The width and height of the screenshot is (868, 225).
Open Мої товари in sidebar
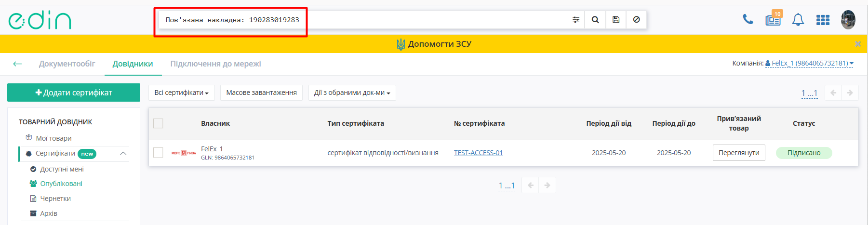point(53,138)
